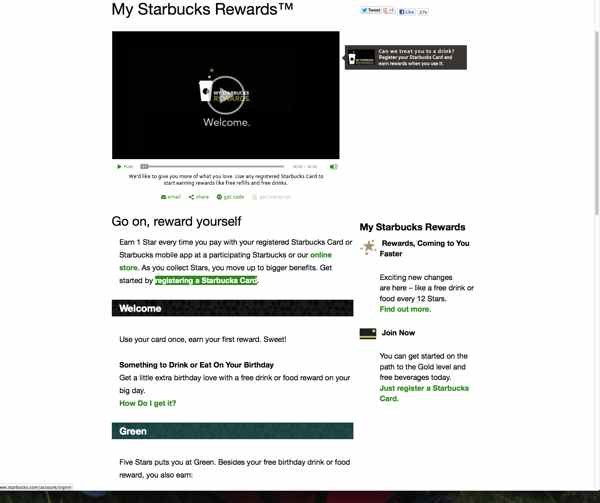600x503 pixels.
Task: Click the Facebook Like button
Action: (x=407, y=12)
